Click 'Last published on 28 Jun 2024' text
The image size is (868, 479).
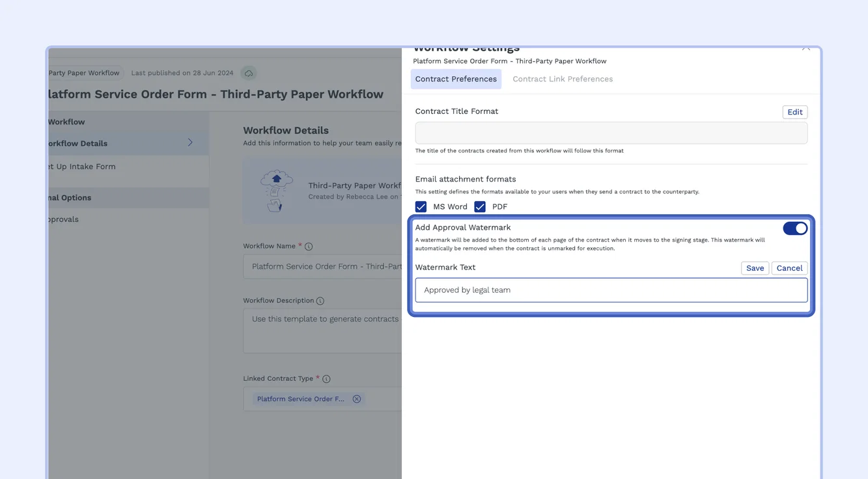tap(182, 73)
